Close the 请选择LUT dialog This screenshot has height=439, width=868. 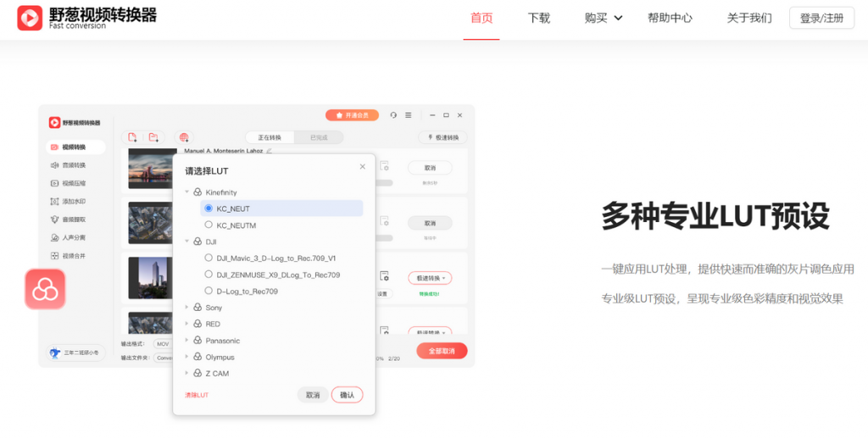point(363,167)
